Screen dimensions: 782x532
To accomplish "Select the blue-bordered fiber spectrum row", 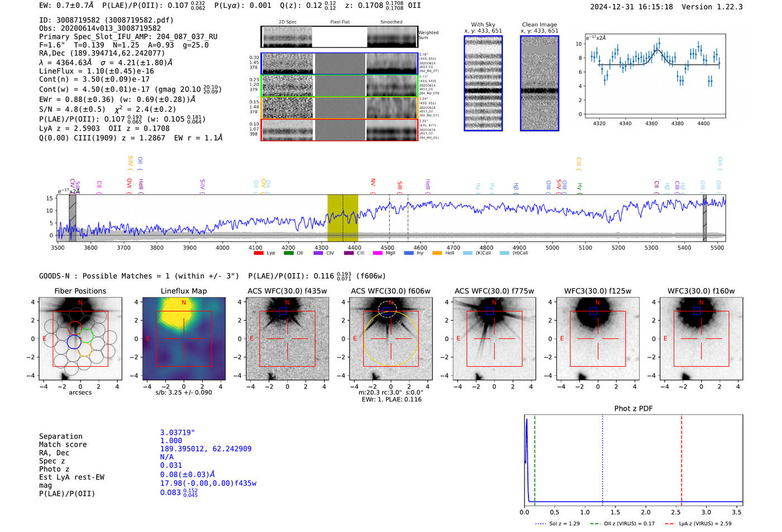I will pyautogui.click(x=339, y=64).
